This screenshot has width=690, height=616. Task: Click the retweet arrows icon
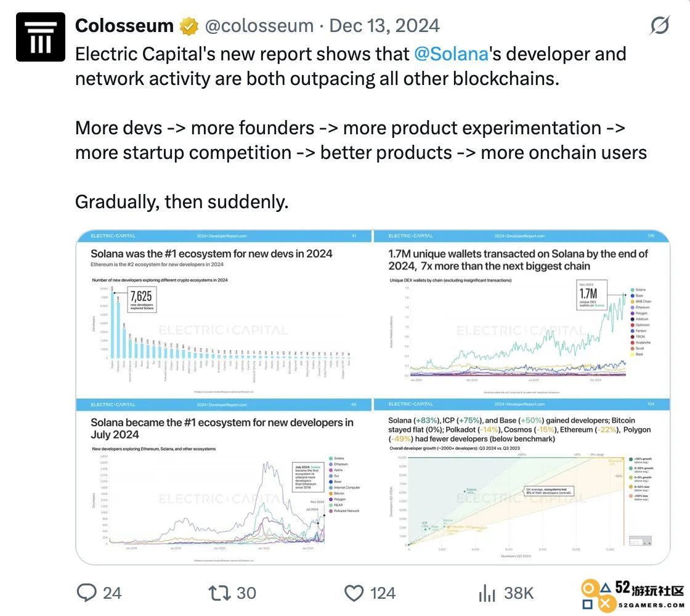pos(219,593)
